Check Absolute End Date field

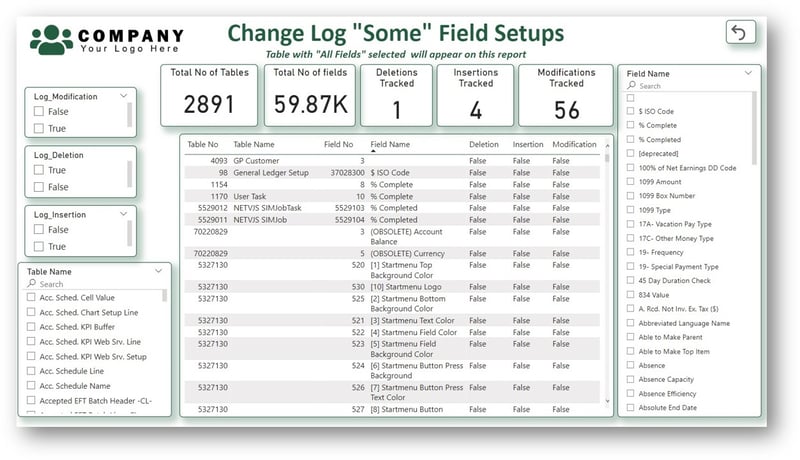tap(631, 407)
